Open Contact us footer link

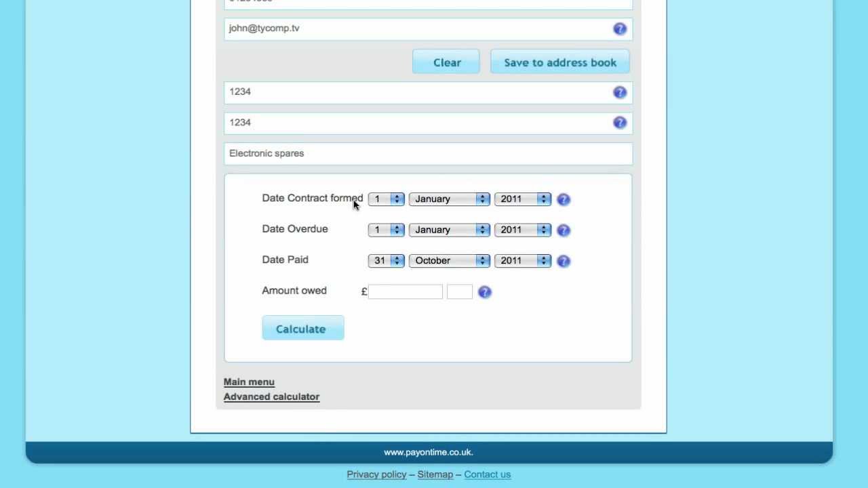click(x=487, y=474)
